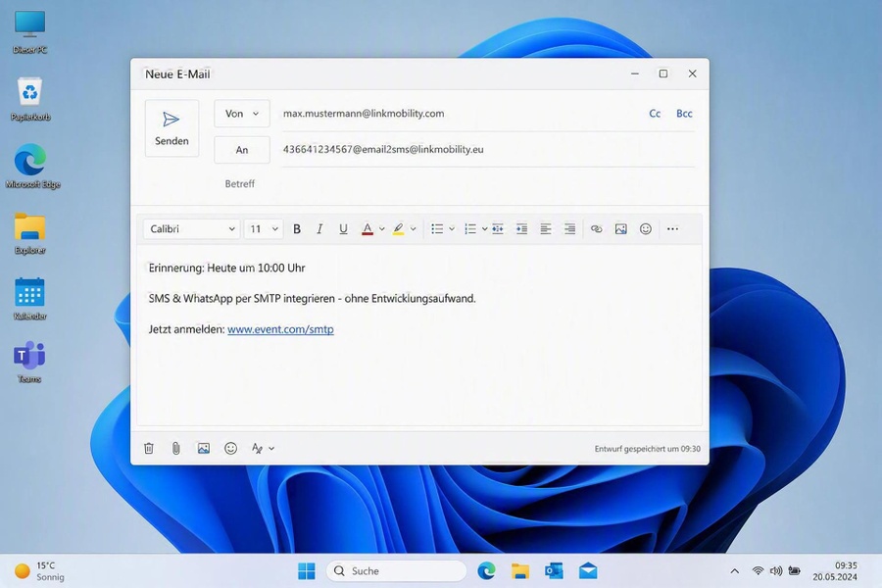Viewport: 882px width, 588px height.
Task: Click the Senden paper plane button
Action: pyautogui.click(x=171, y=128)
